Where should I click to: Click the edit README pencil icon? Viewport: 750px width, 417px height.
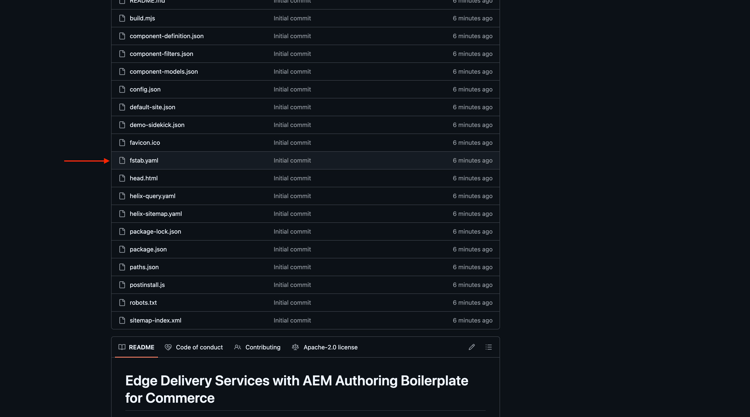click(x=472, y=347)
